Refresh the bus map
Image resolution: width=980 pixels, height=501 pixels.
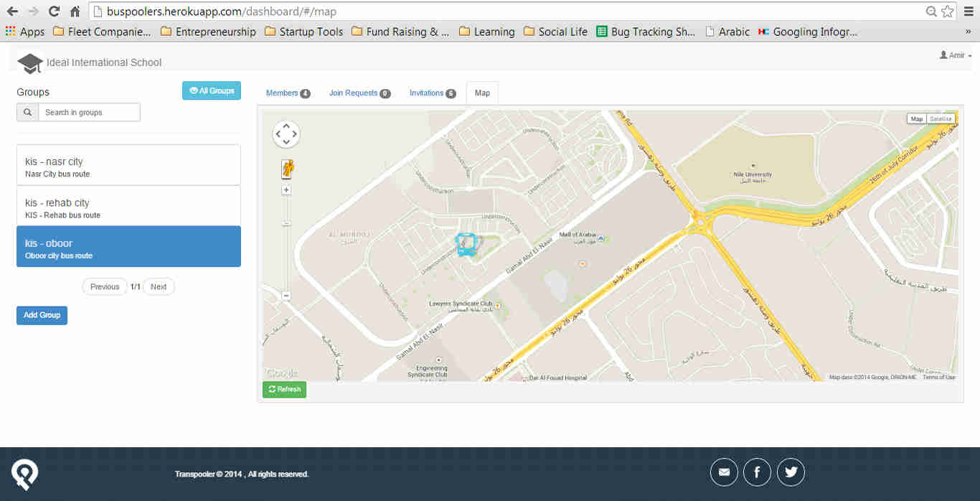click(x=284, y=389)
